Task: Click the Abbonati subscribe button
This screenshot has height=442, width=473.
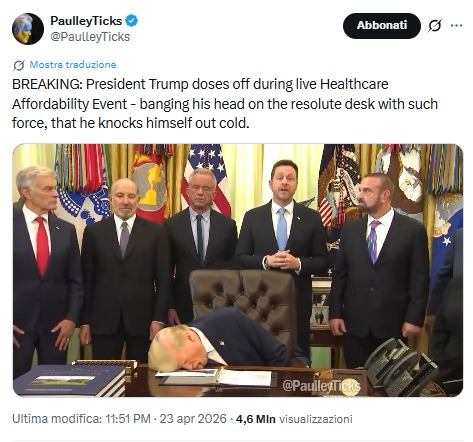Action: pyautogui.click(x=382, y=26)
